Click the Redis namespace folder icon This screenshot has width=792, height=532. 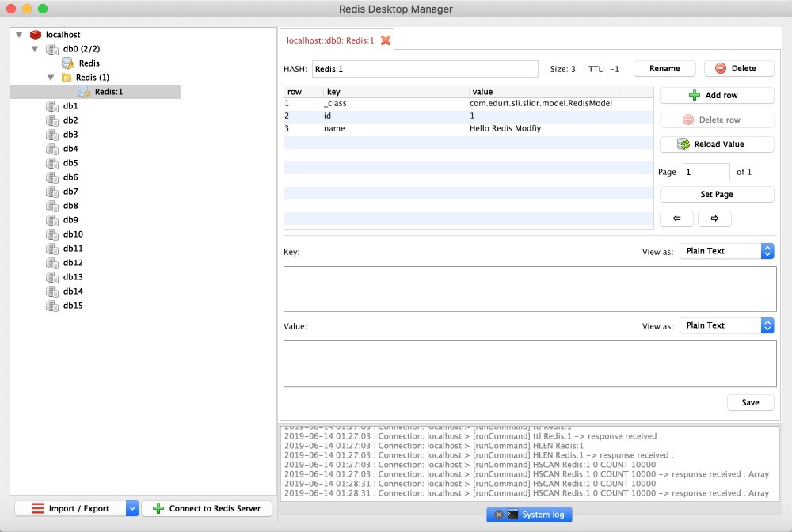coord(67,78)
